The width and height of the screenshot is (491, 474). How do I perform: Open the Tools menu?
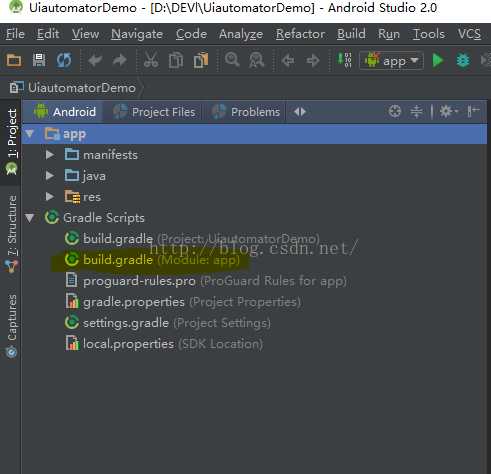429,34
